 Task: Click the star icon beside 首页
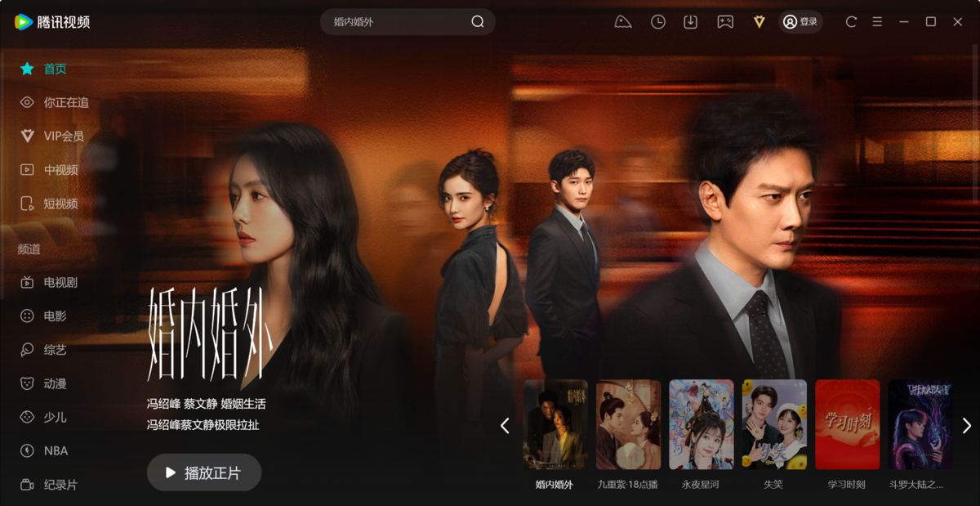(27, 69)
